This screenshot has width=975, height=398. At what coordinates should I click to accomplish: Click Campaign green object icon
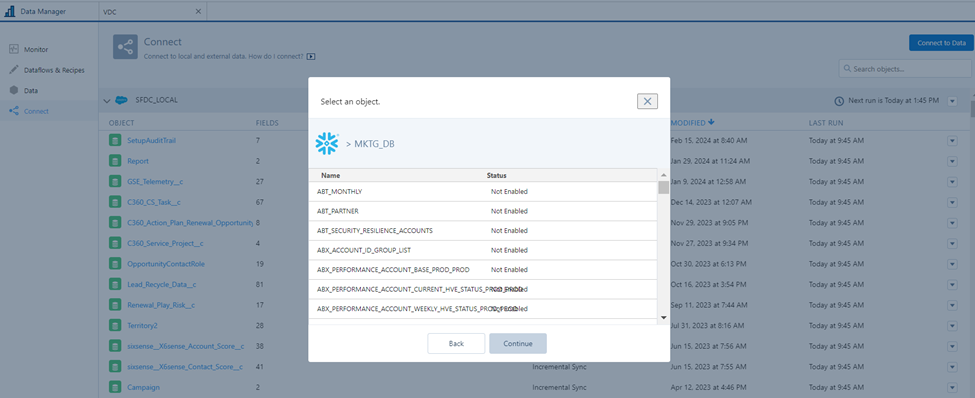tap(114, 387)
